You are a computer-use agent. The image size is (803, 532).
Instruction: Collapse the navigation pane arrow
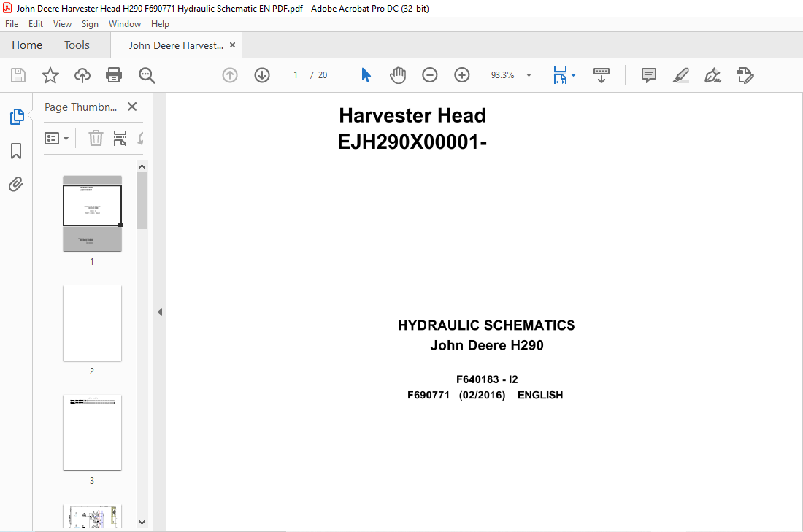160,312
